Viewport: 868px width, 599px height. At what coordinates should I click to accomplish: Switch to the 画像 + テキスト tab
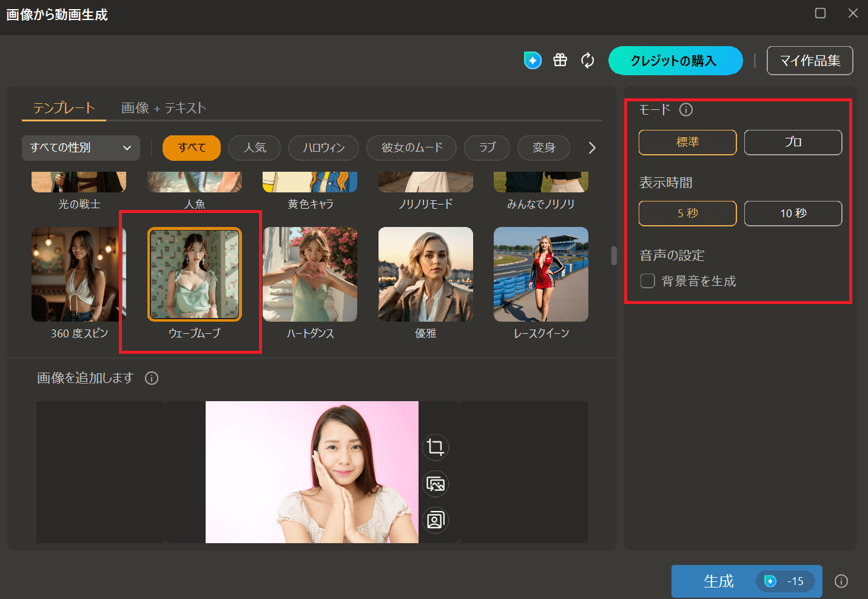[164, 108]
